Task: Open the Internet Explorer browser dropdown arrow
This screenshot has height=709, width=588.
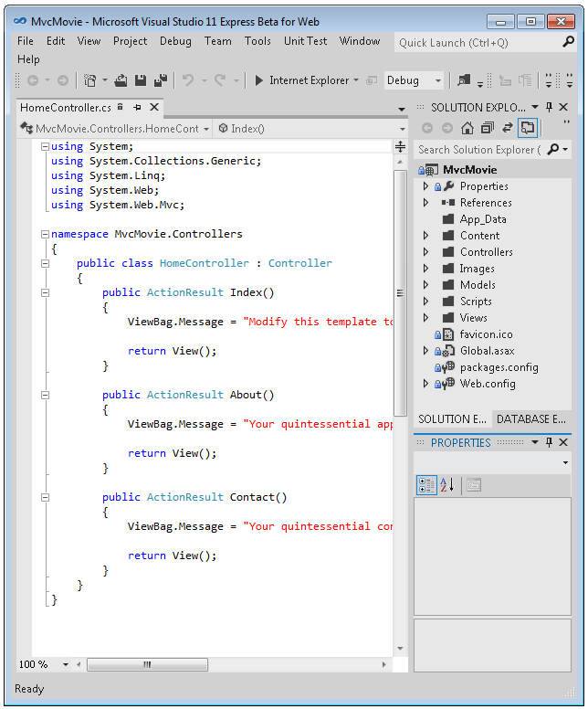Action: coord(356,80)
